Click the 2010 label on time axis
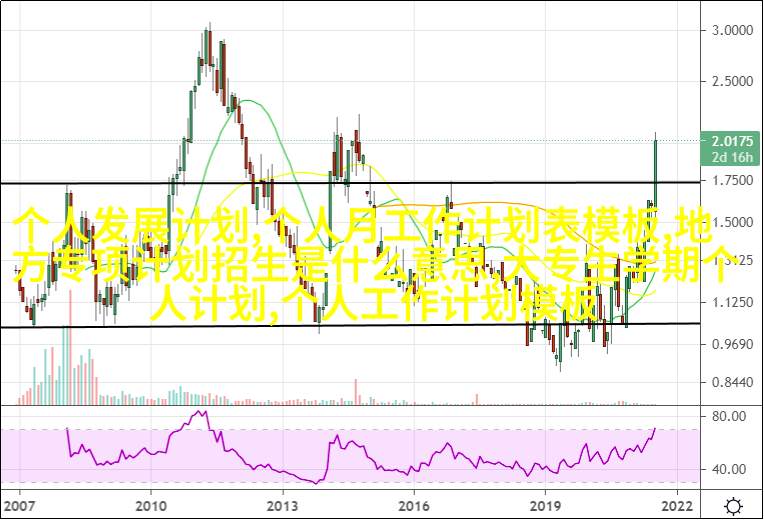Screen dimensions: 764x520 click(151, 503)
